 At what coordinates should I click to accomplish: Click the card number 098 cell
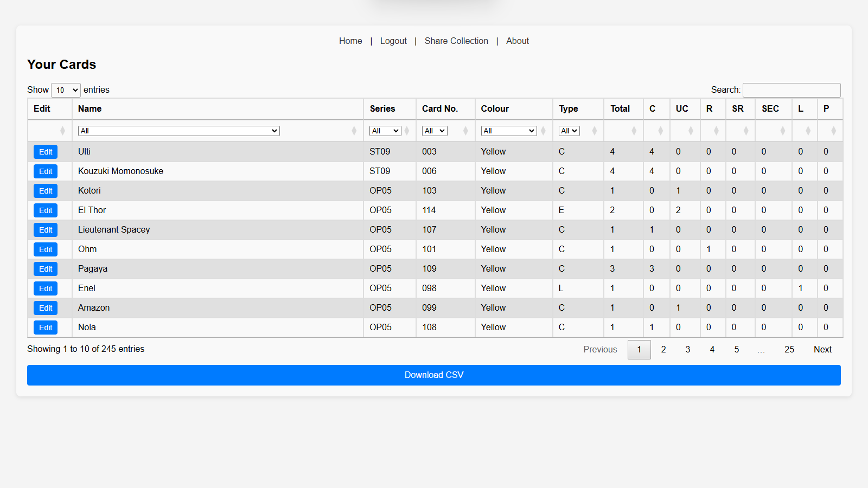click(445, 288)
